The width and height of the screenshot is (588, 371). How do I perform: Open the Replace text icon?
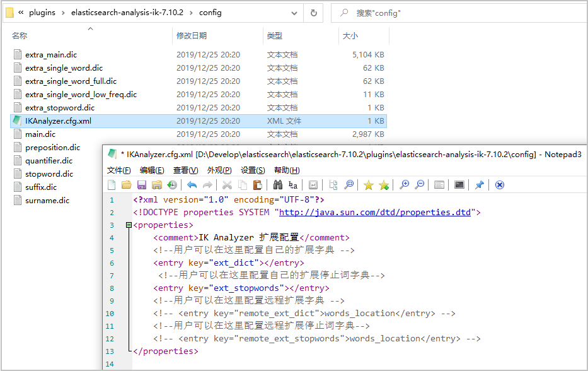[x=293, y=185]
